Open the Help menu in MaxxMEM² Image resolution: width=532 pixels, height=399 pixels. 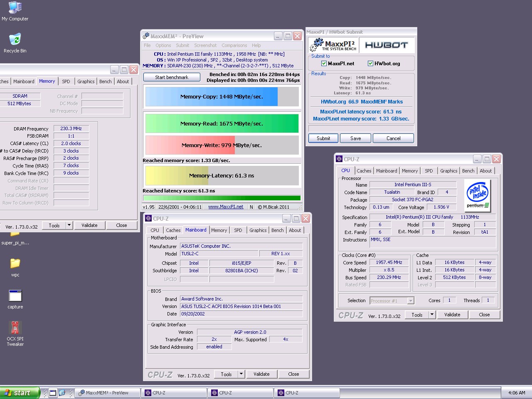coord(256,45)
